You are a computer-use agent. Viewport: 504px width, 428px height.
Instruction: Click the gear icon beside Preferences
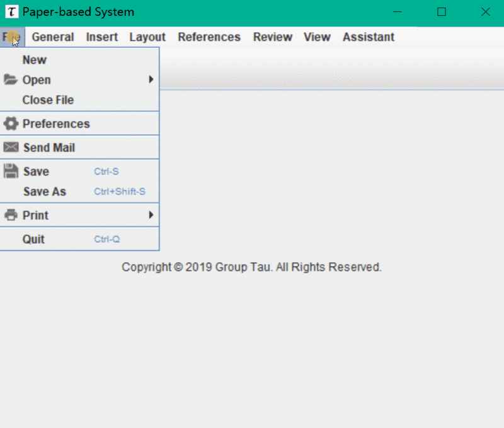point(11,124)
